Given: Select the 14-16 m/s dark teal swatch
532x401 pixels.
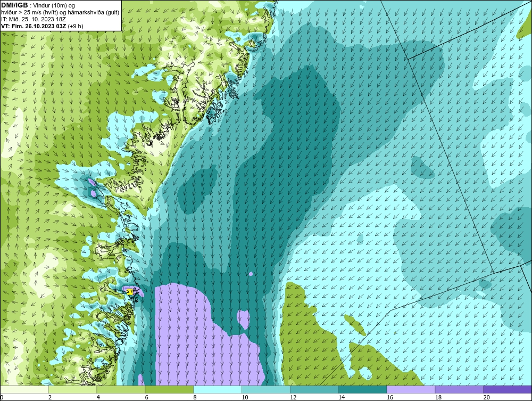Looking at the screenshot, I should [362, 389].
